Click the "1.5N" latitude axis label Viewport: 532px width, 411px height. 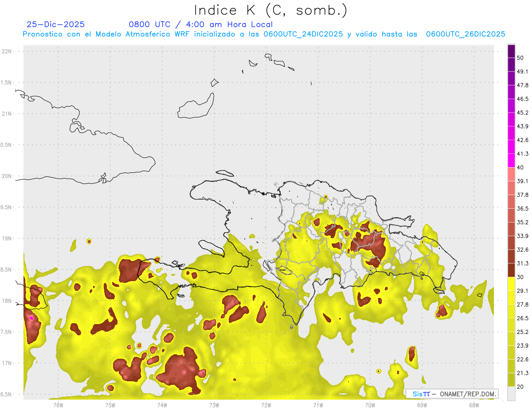tap(6, 82)
